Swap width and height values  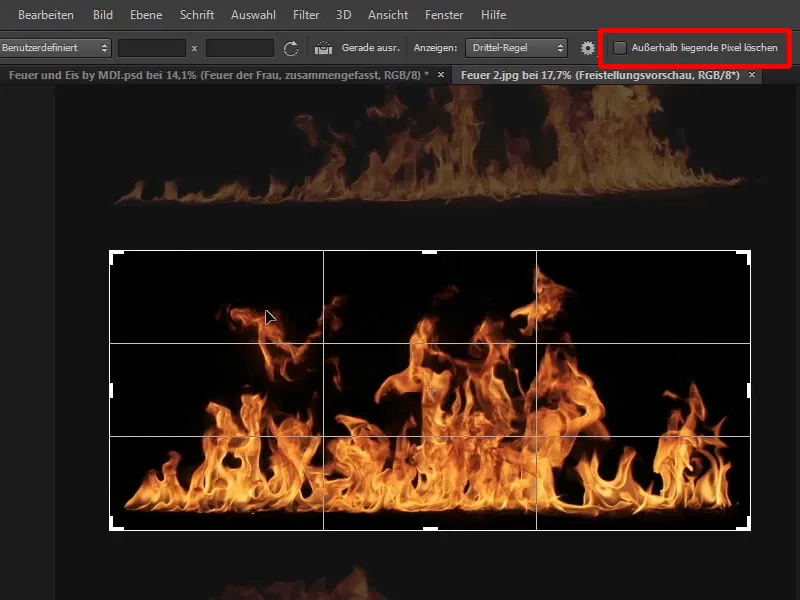(x=194, y=48)
